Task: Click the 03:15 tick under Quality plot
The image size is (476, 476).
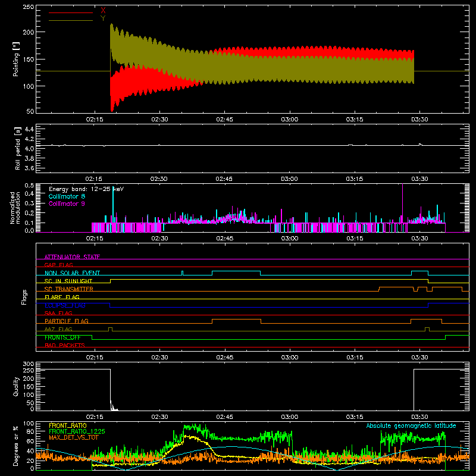Action: coord(355,417)
